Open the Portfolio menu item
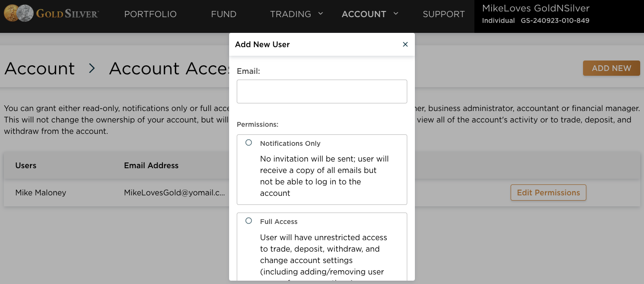This screenshot has height=284, width=644. point(151,14)
